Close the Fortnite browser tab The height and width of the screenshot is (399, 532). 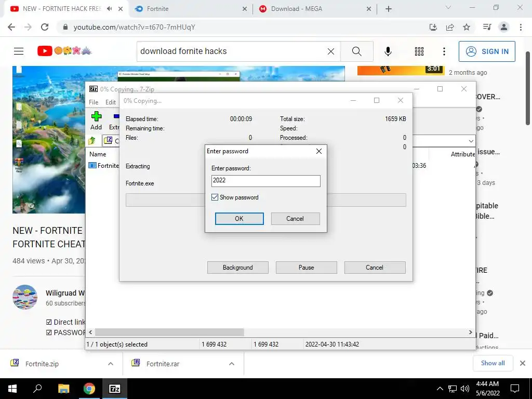[245, 9]
